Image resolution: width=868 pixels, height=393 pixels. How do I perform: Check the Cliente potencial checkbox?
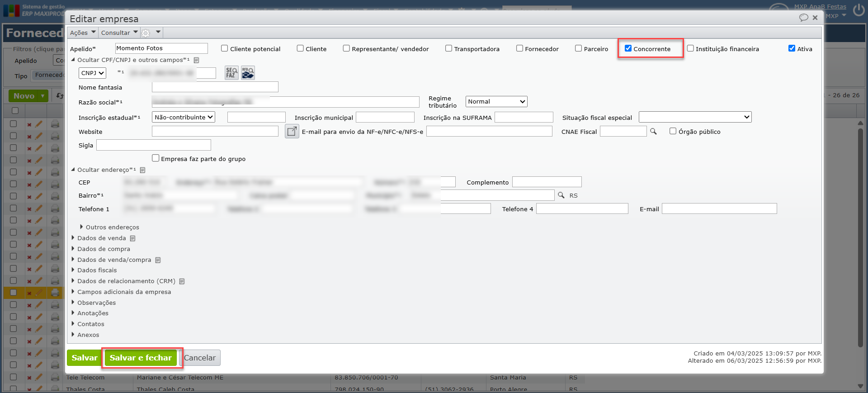(x=224, y=48)
